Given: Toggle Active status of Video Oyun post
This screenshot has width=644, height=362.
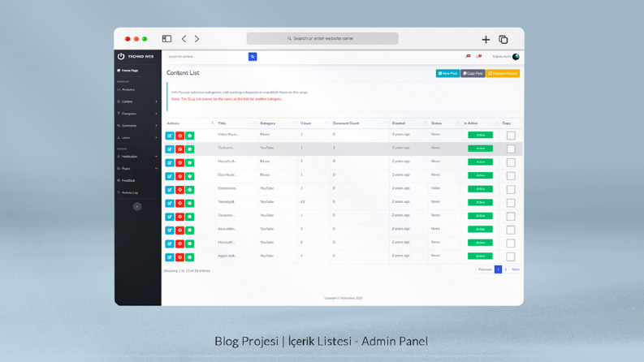Looking at the screenshot, I should [480, 135].
